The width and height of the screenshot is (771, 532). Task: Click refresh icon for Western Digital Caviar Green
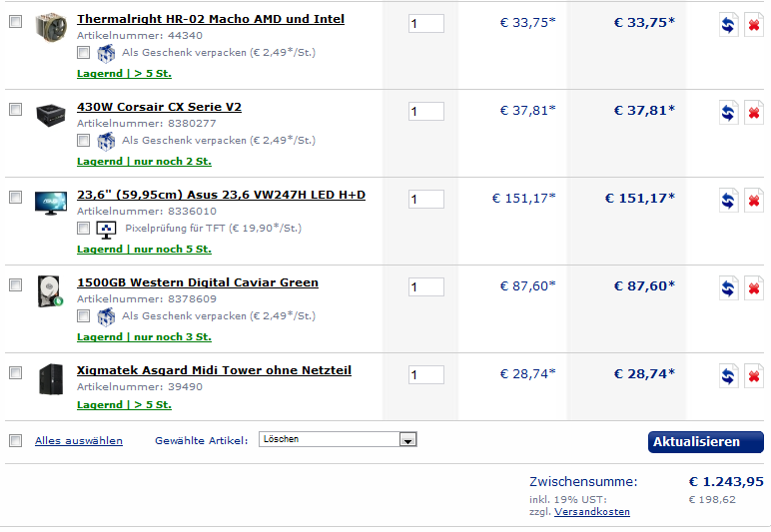coord(729,288)
